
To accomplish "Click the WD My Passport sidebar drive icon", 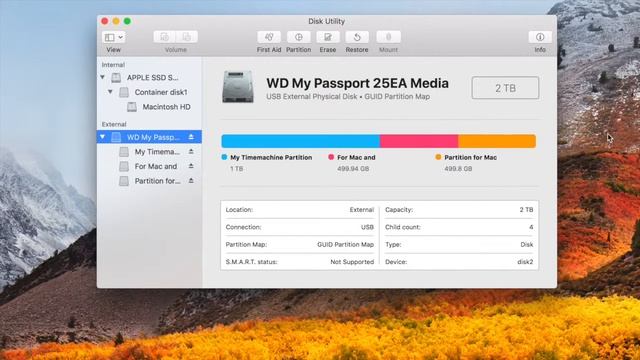I will [116, 137].
